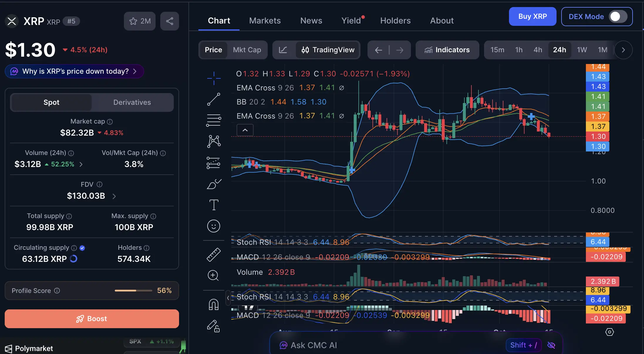Screen dimensions: 644x354
Task: Open the emoji icons tool
Action: (x=214, y=226)
